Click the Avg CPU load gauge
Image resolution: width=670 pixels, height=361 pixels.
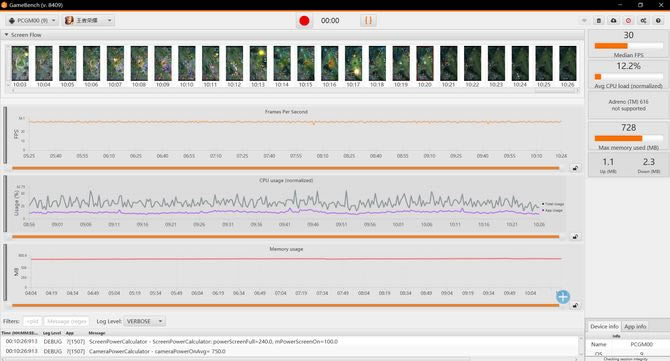(629, 75)
